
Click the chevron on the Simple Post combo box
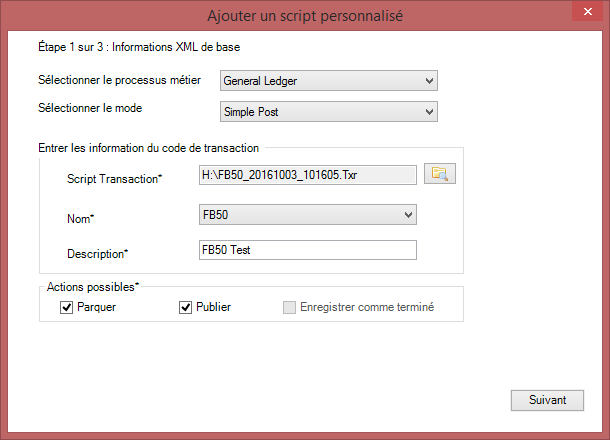429,112
